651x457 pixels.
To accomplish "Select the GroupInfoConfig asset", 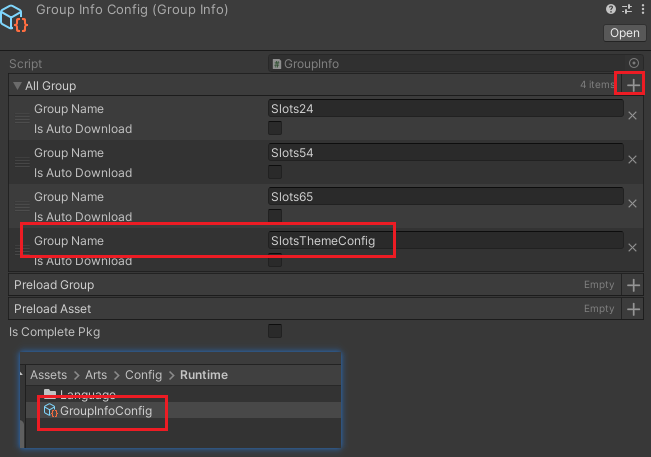I will [105, 411].
